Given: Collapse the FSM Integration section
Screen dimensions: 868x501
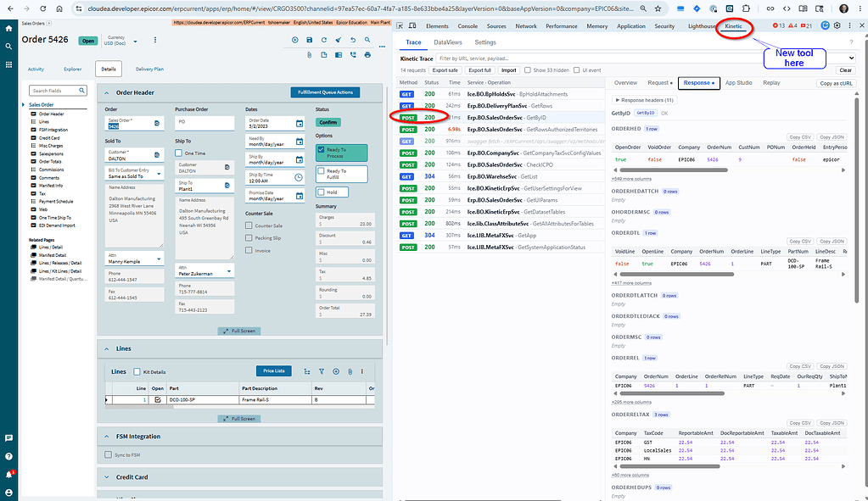Looking at the screenshot, I should 107,437.
